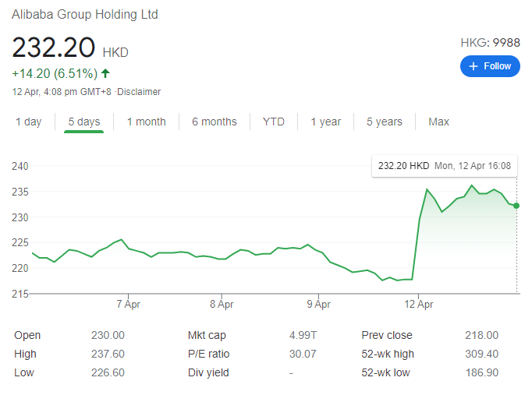Screen dimensions: 532x395
Task: Click the Prev close value 218.00
Action: [481, 335]
